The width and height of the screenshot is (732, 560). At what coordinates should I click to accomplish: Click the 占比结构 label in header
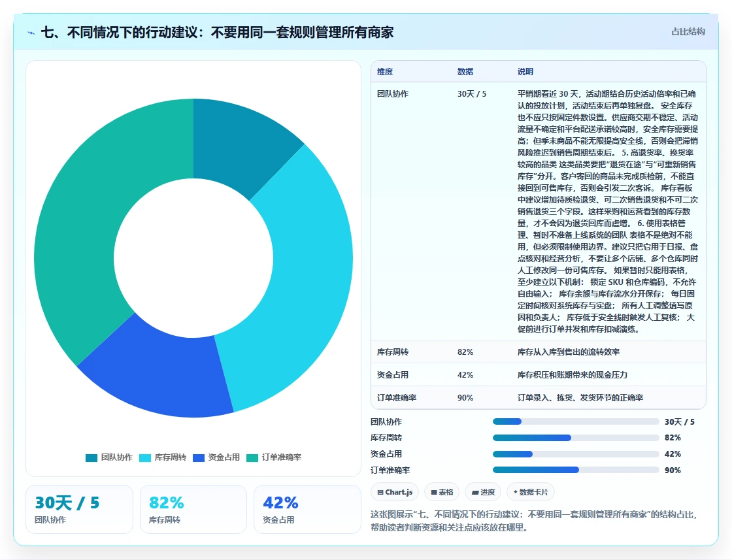coord(688,32)
